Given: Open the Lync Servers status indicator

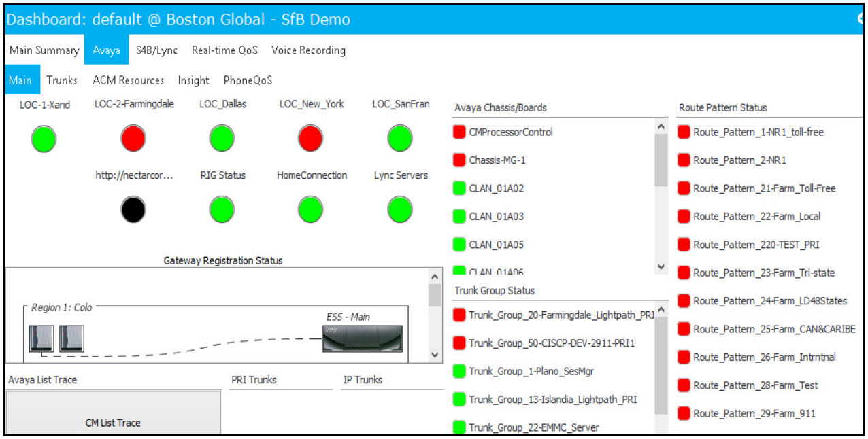Looking at the screenshot, I should 400,209.
